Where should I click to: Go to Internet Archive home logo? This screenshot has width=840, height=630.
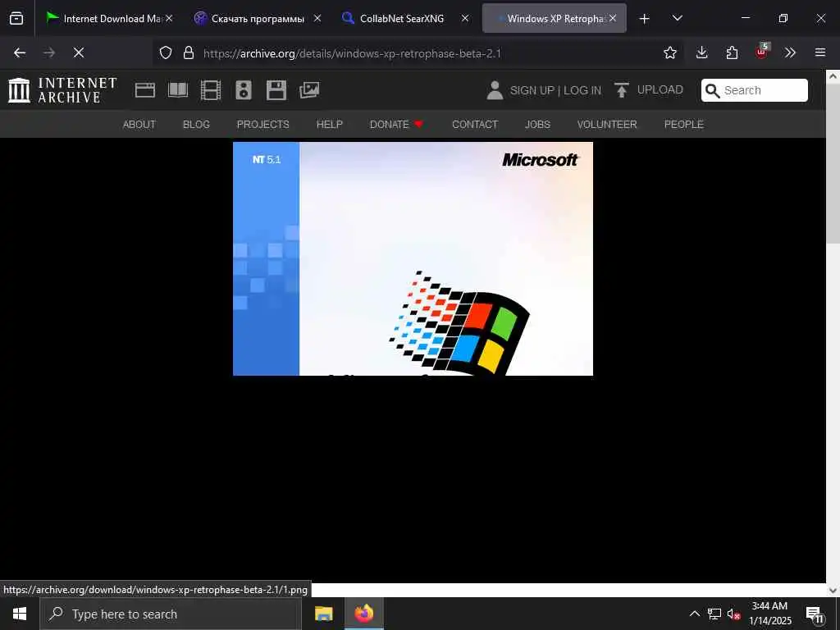point(62,90)
